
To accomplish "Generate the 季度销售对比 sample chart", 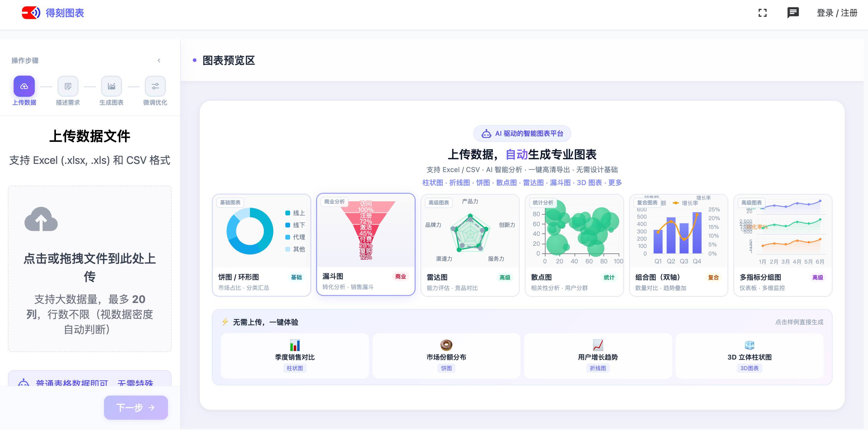I will [x=294, y=356].
